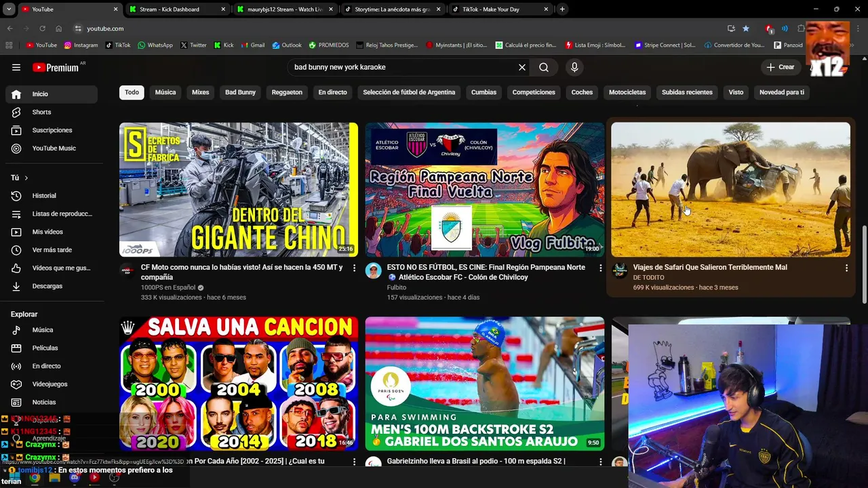Open options menu for Viajes de Safari video
The width and height of the screenshot is (868, 488).
click(x=846, y=268)
